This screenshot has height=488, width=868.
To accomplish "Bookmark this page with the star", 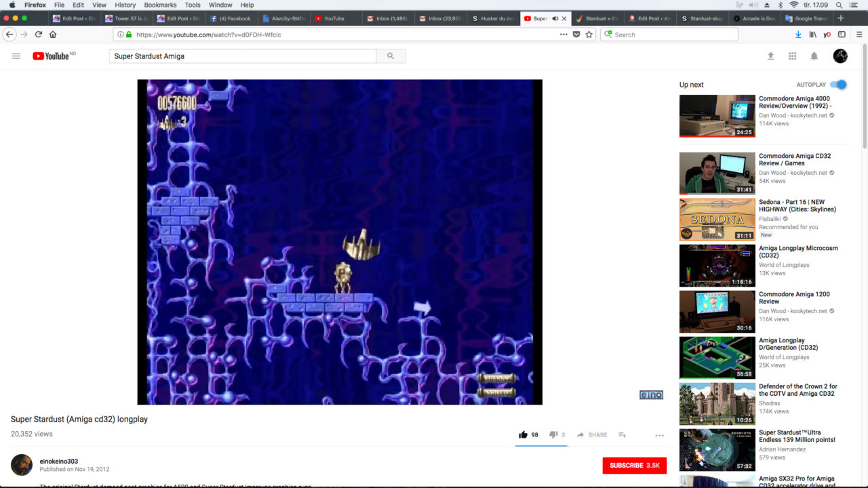I will [589, 35].
